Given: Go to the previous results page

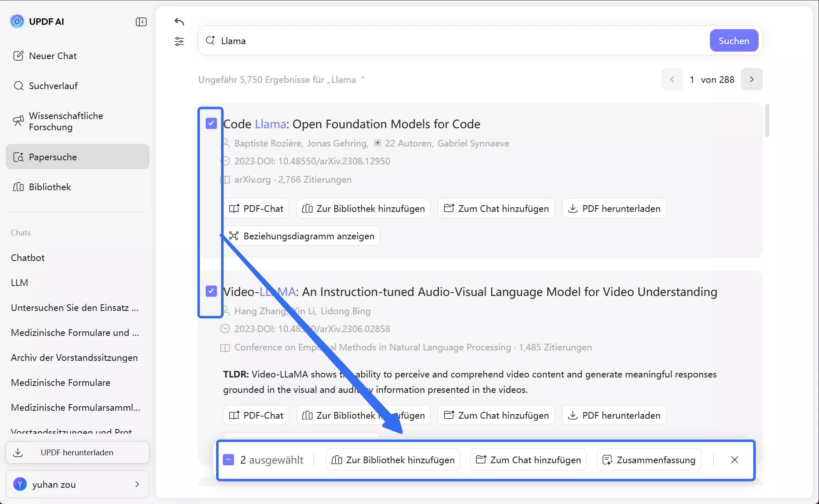Looking at the screenshot, I should pyautogui.click(x=672, y=79).
